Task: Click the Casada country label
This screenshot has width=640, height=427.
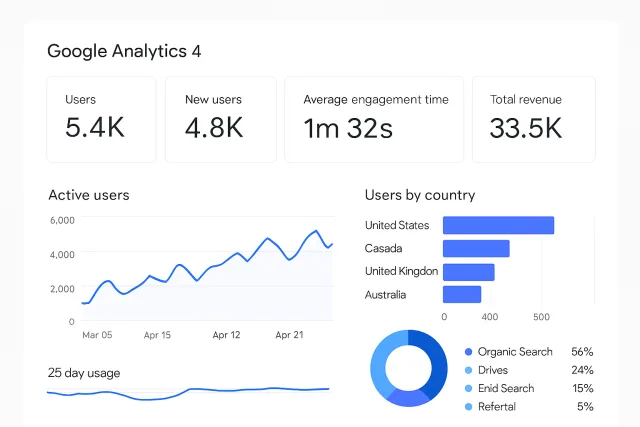Action: [x=383, y=248]
